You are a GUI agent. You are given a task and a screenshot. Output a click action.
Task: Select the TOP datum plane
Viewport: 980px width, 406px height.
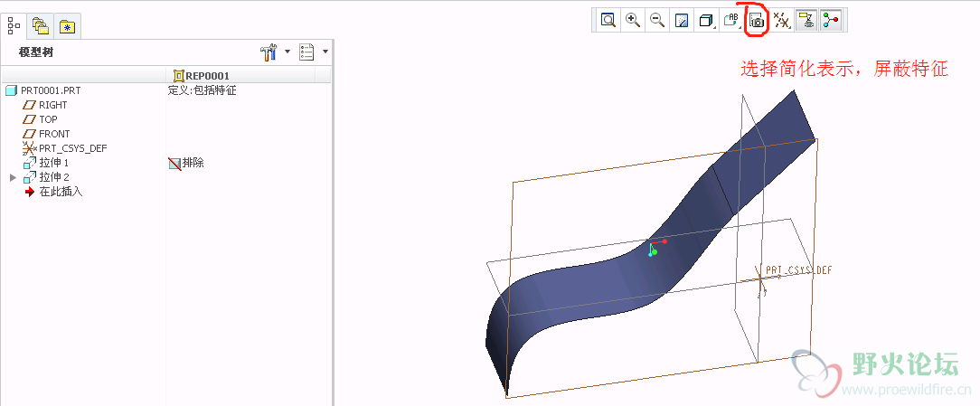click(48, 119)
